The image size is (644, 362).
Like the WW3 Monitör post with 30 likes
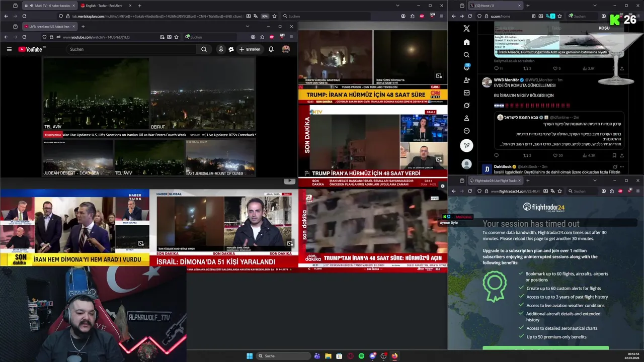click(557, 155)
